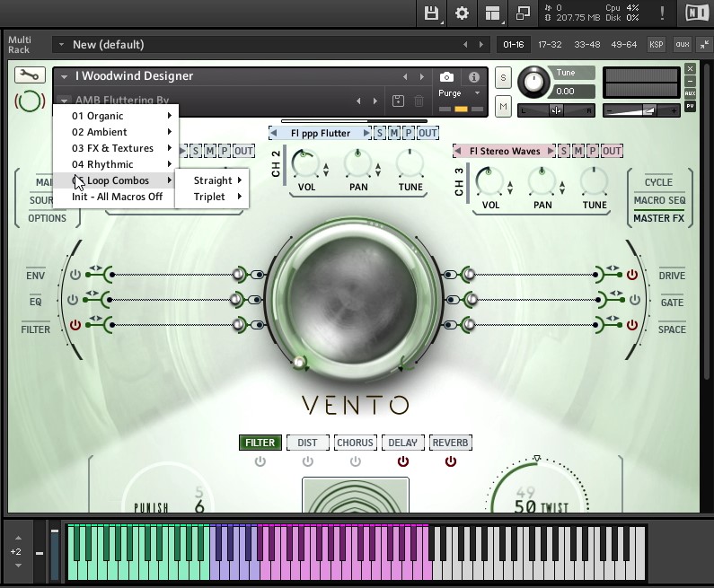The width and height of the screenshot is (714, 588).
Task: Enable REVERB effect power button
Action: pyautogui.click(x=450, y=461)
